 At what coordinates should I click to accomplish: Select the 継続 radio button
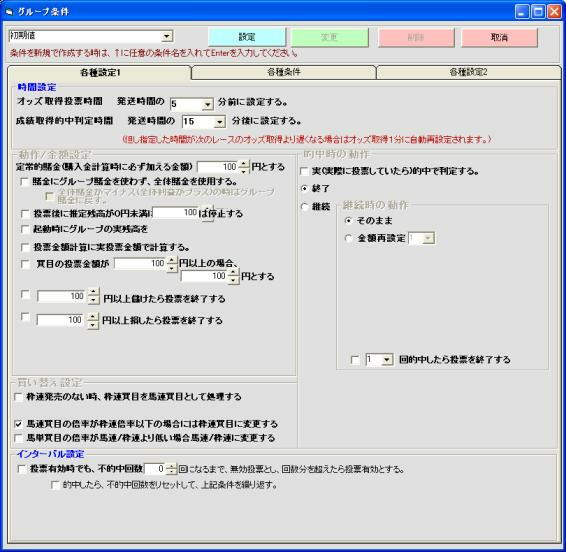tap(305, 207)
